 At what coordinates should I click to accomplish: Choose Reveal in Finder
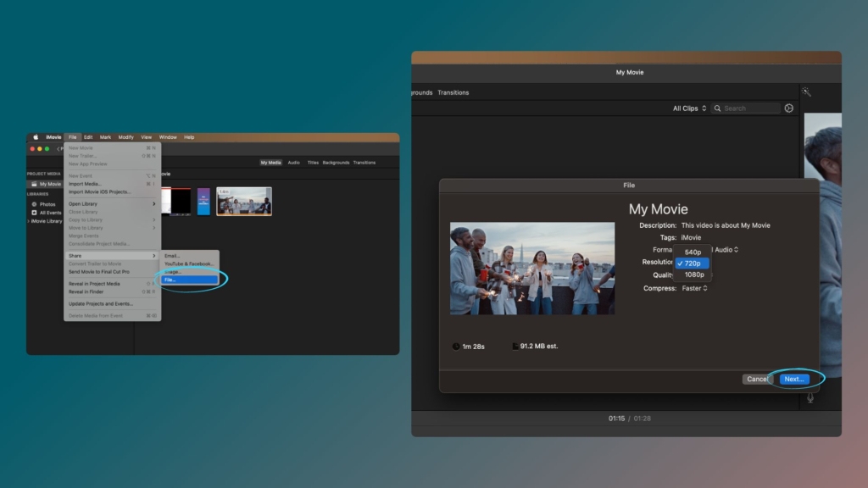pos(112,291)
